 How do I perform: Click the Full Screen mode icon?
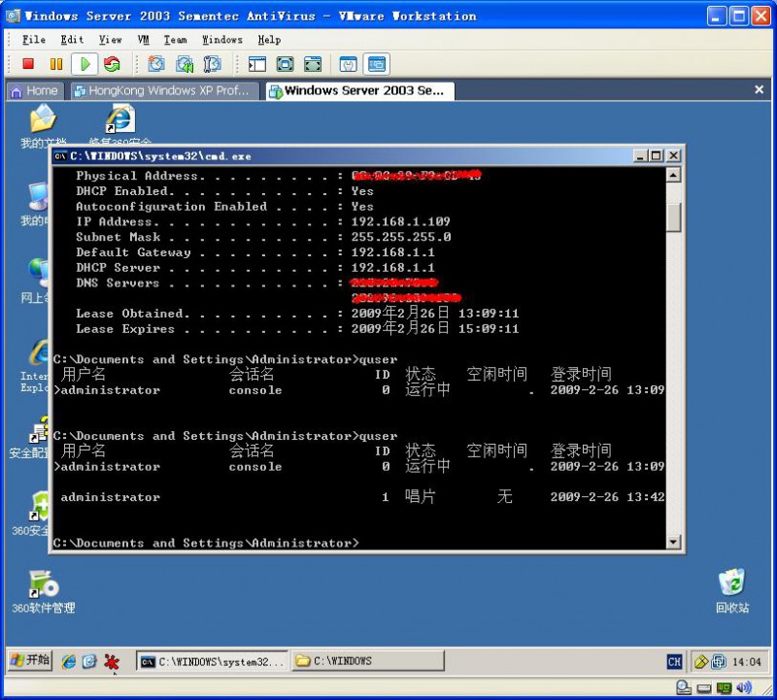click(x=285, y=64)
